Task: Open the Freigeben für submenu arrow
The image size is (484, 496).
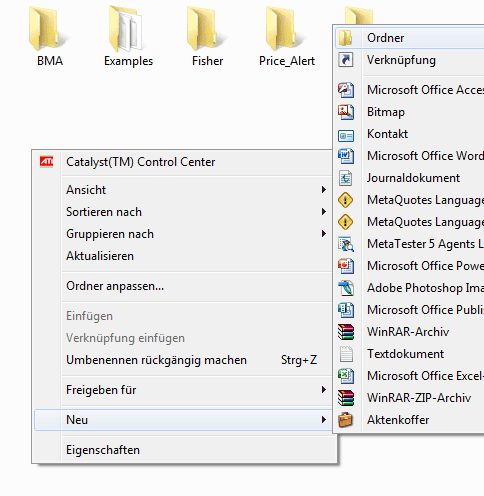Action: coord(323,390)
